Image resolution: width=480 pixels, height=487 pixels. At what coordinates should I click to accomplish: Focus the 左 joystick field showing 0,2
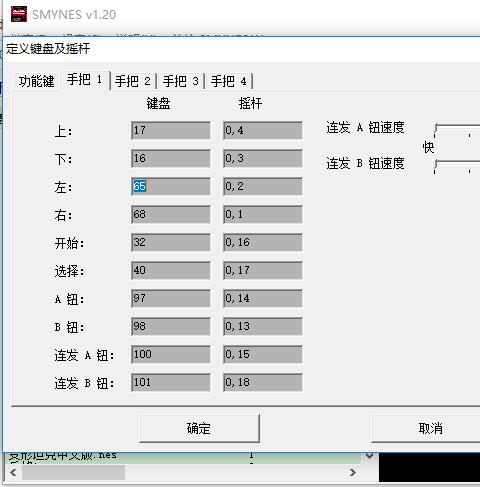click(x=263, y=186)
